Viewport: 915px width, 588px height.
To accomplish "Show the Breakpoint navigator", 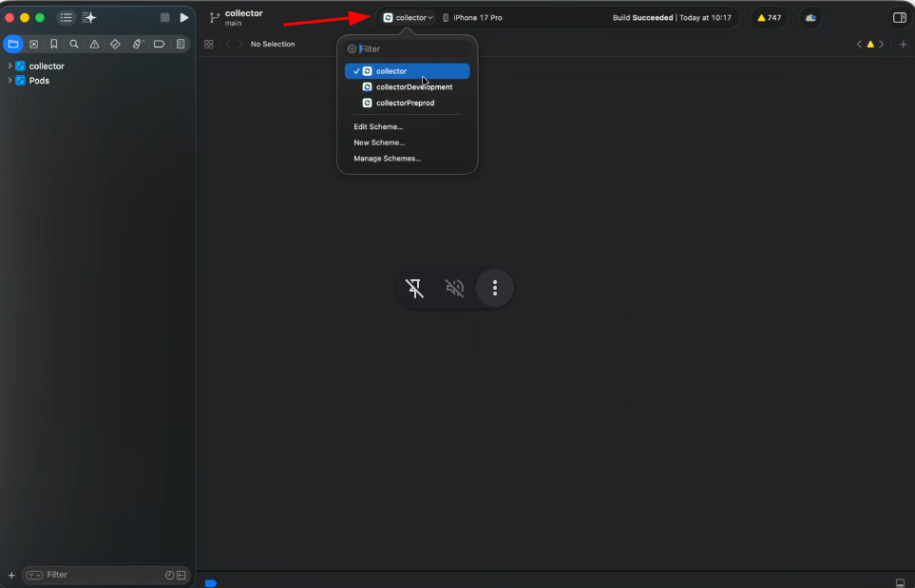I will coord(159,44).
